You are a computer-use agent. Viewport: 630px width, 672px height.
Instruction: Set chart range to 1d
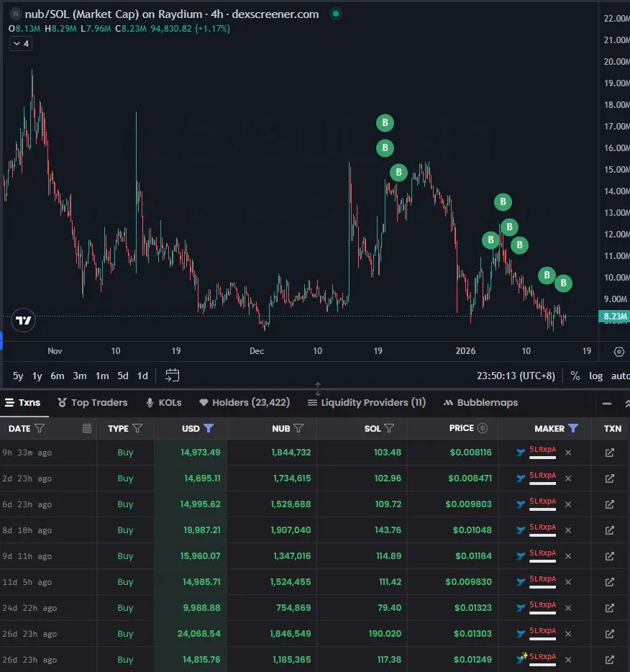pos(142,376)
